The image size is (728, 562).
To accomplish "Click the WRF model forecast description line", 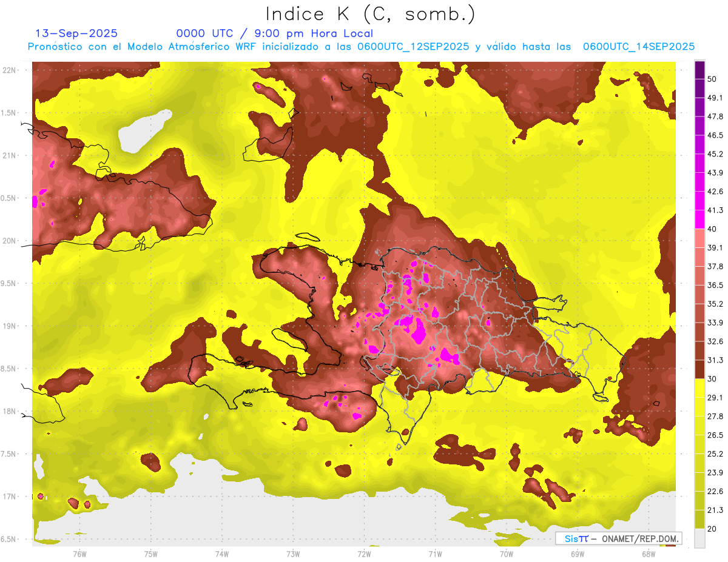I will point(361,47).
